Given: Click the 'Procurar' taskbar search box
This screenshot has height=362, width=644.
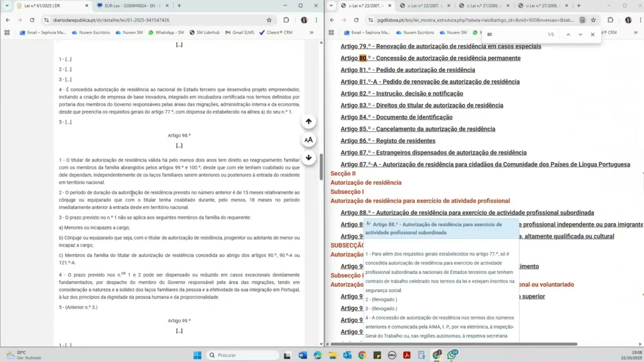Looking at the screenshot, I should pos(243,355).
